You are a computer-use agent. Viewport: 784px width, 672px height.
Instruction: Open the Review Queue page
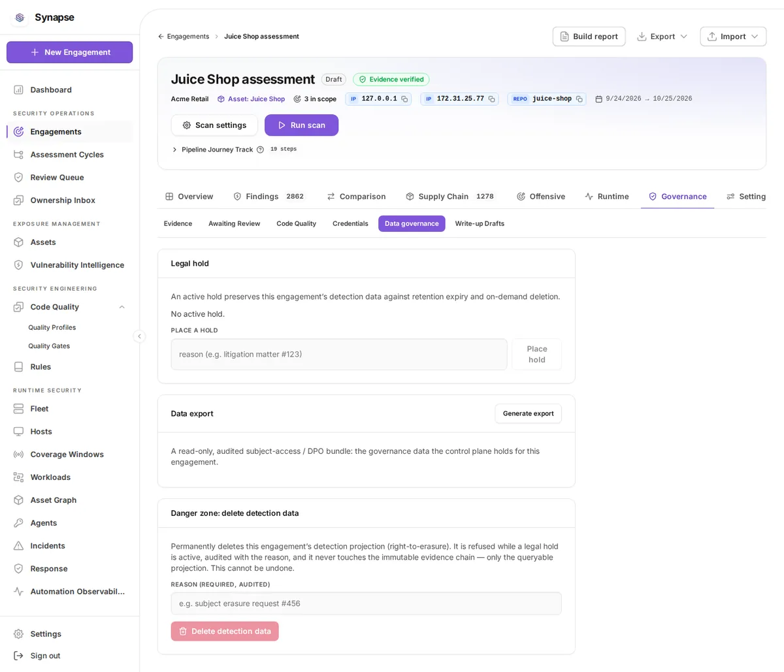69,177
